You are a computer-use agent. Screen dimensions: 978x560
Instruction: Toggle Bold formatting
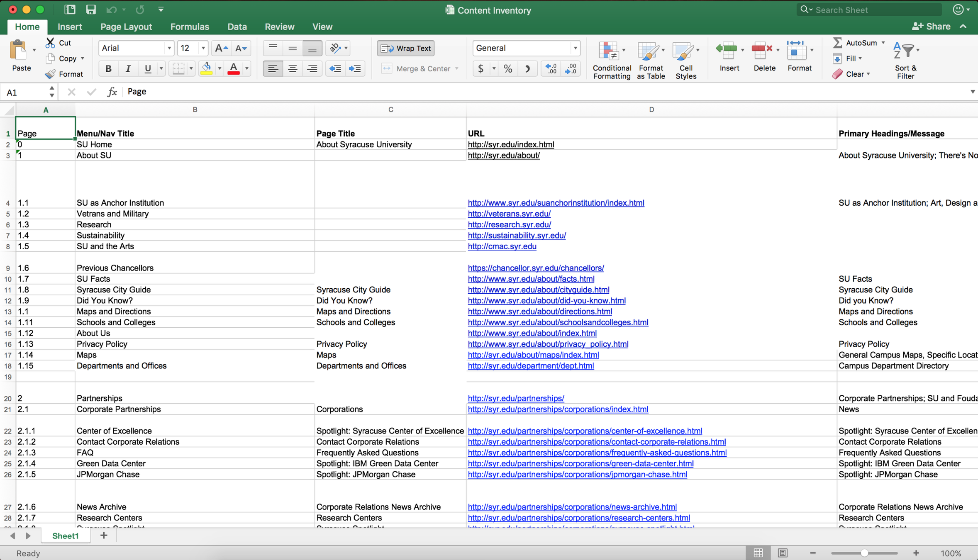[108, 69]
